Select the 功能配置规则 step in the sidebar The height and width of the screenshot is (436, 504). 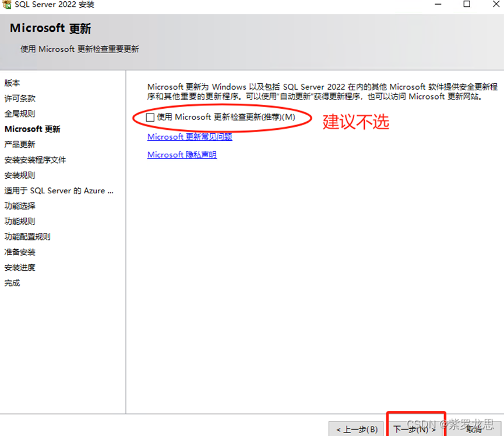[27, 236]
